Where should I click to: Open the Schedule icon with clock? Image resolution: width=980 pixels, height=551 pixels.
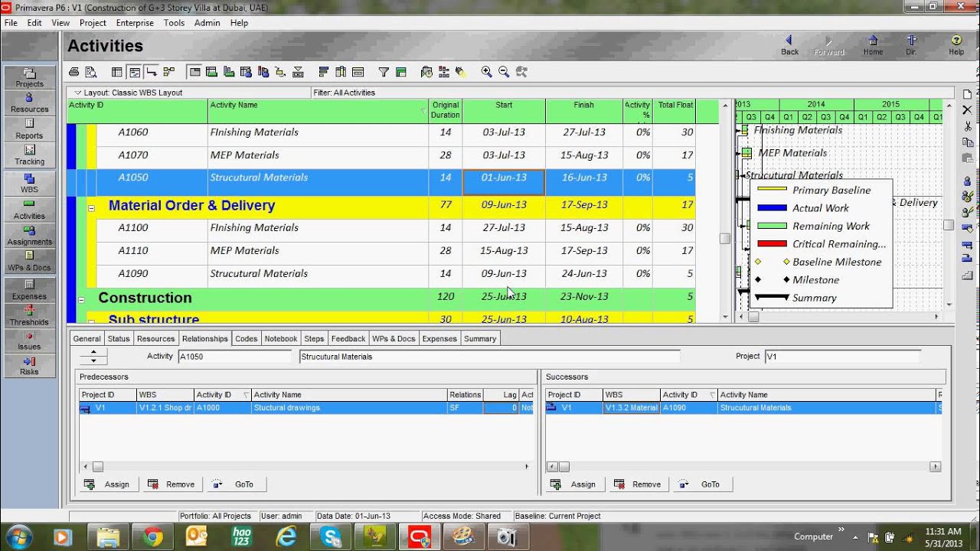pos(426,72)
